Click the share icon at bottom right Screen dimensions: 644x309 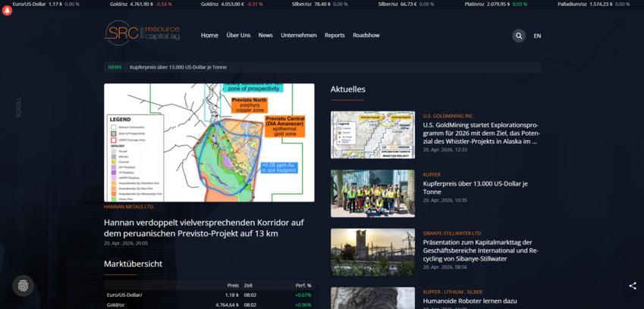tap(633, 286)
